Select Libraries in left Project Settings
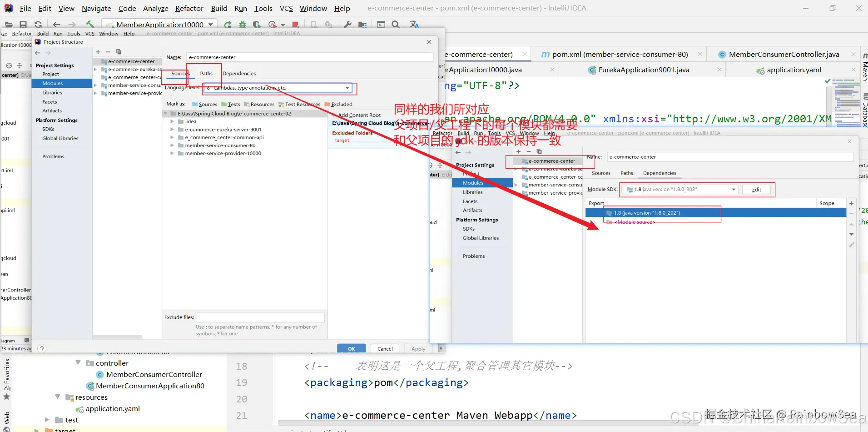 (52, 92)
